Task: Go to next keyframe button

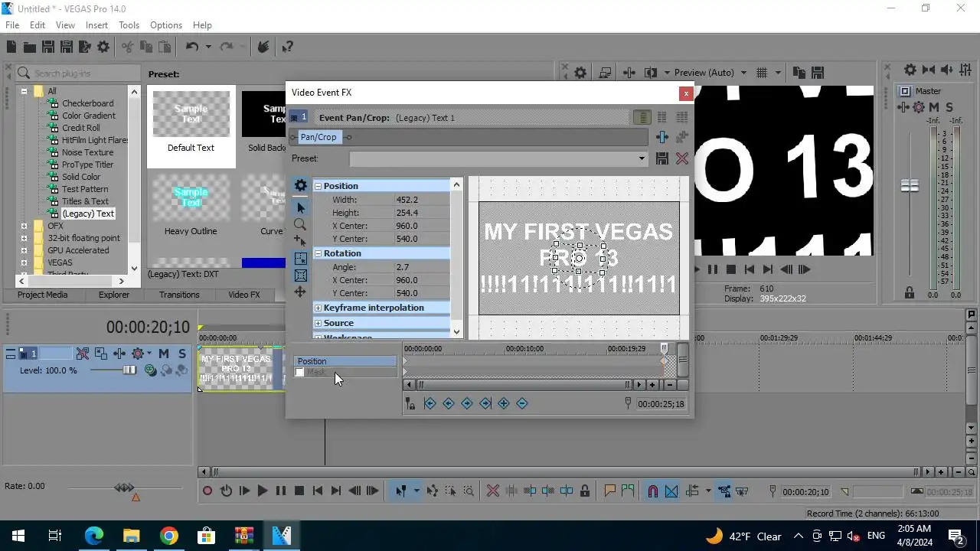Action: pyautogui.click(x=467, y=403)
